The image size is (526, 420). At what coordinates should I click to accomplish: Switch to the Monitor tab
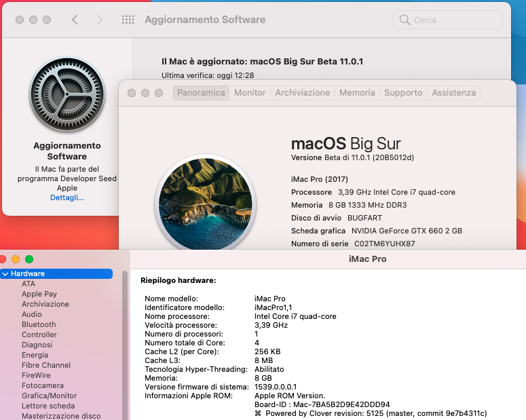[x=250, y=93]
